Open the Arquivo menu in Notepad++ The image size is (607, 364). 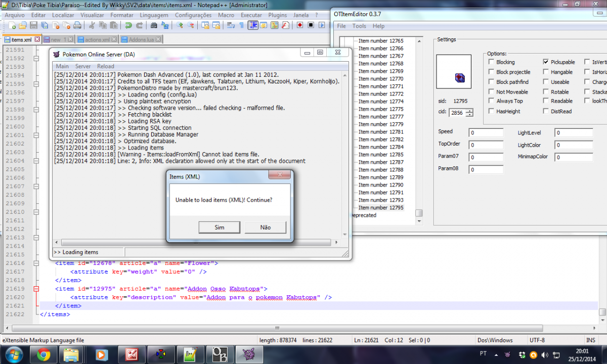pos(15,15)
